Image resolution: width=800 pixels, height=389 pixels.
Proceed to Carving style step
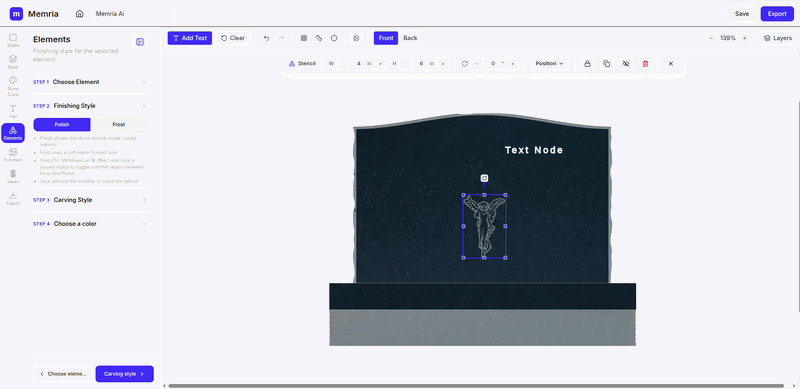124,374
